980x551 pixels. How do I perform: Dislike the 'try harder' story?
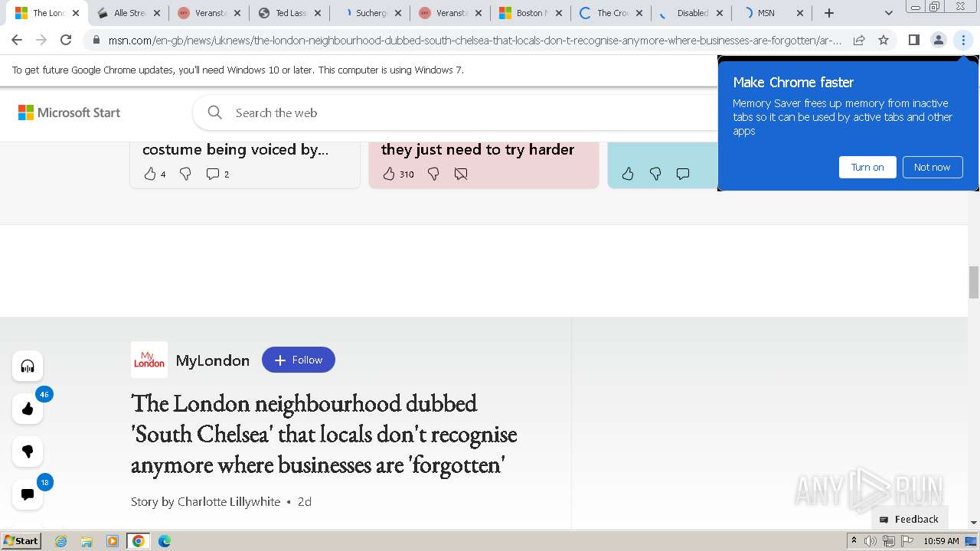point(433,174)
